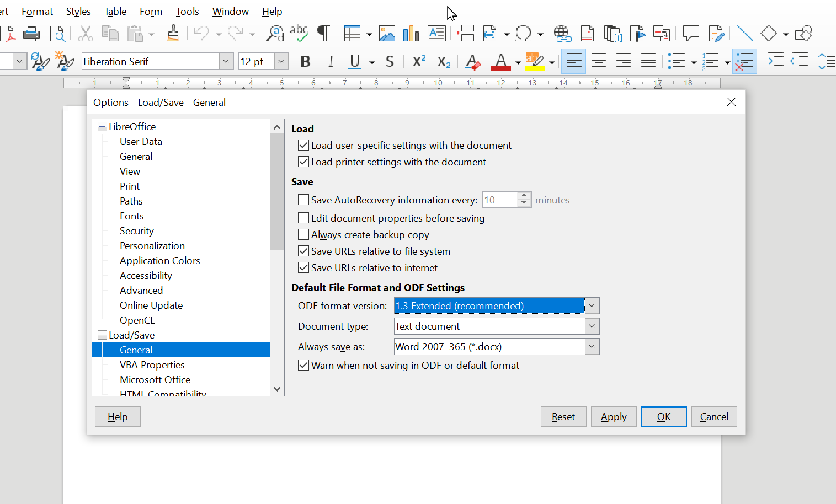This screenshot has height=504, width=836.
Task: Insert a text box icon
Action: point(436,34)
